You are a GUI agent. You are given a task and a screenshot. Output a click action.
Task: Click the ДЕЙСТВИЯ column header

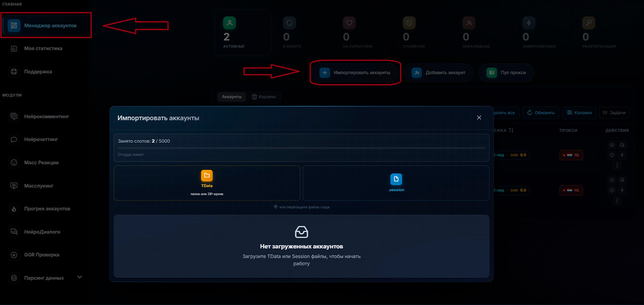tap(617, 130)
